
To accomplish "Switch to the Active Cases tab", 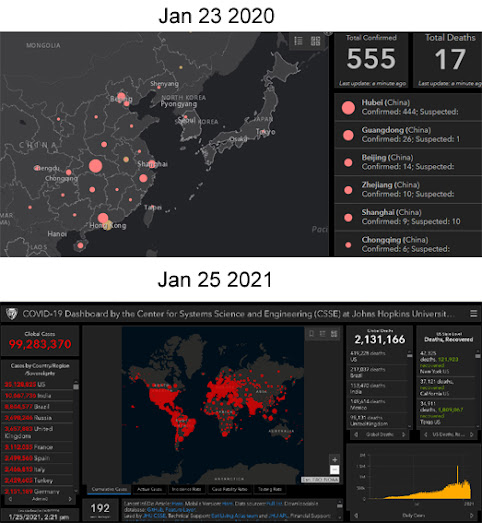I will point(149,489).
